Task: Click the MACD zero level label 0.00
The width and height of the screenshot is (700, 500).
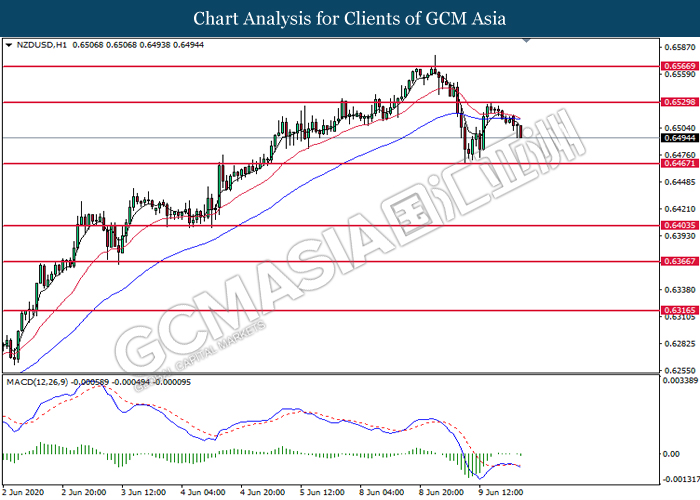Action: pos(672,454)
